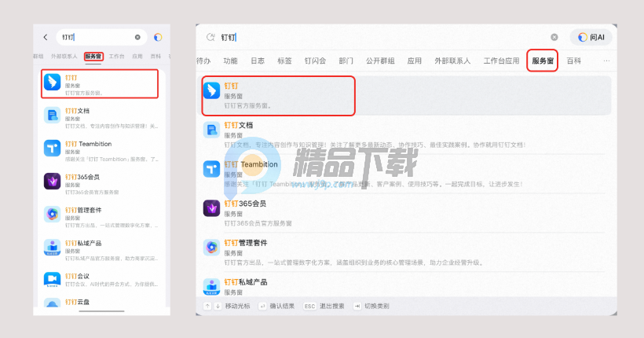Open 钉钉管理套件 icon in mobile results

pos(52,214)
